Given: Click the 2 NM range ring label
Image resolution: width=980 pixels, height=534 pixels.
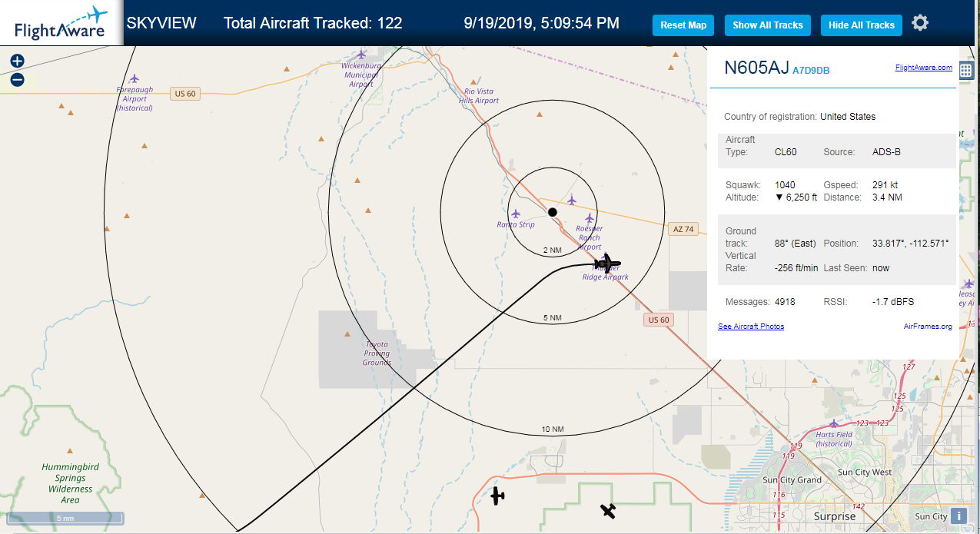Looking at the screenshot, I should 552,250.
